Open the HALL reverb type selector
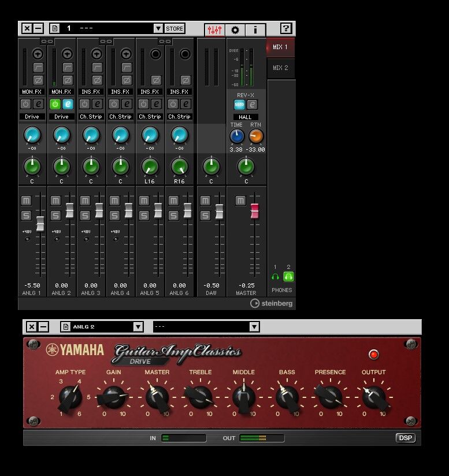 pos(245,117)
